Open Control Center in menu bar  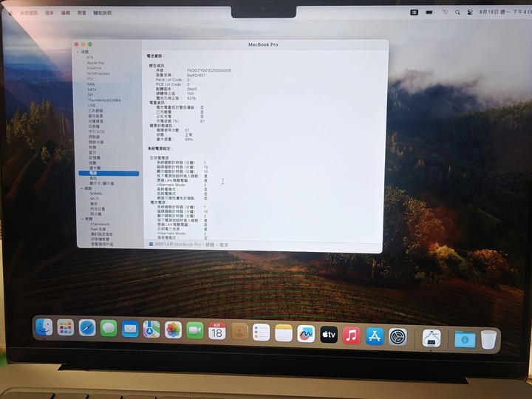point(470,13)
